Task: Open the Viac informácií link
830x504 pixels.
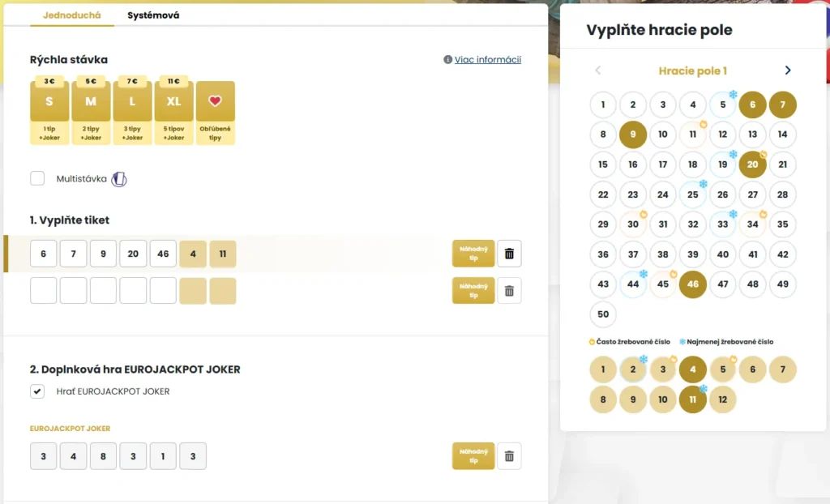Action: pos(487,59)
